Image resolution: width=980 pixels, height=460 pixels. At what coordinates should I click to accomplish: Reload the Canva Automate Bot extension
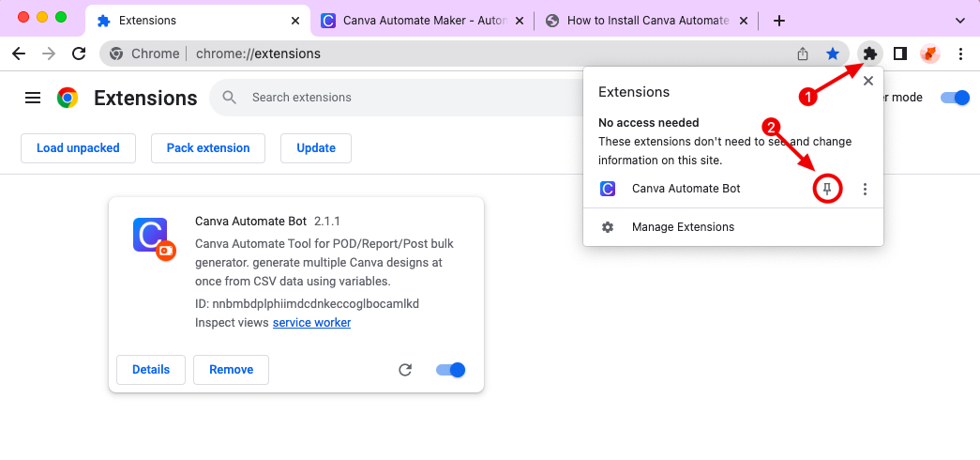coord(405,370)
